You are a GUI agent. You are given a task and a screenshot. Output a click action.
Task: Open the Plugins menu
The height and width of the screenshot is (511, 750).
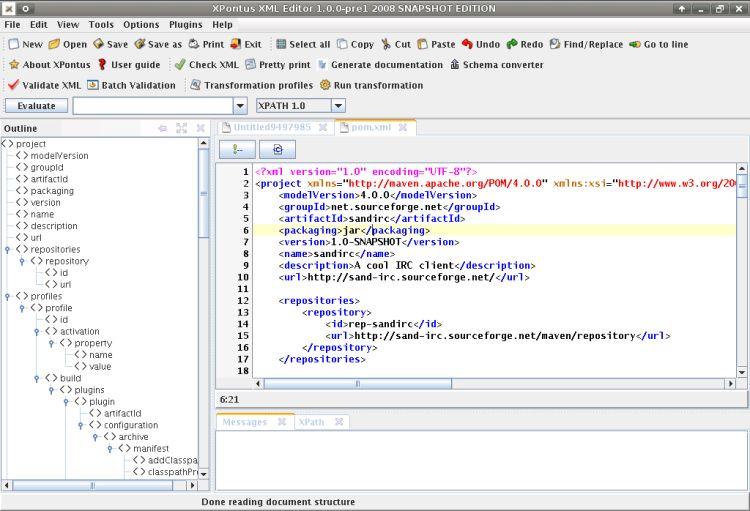(186, 24)
